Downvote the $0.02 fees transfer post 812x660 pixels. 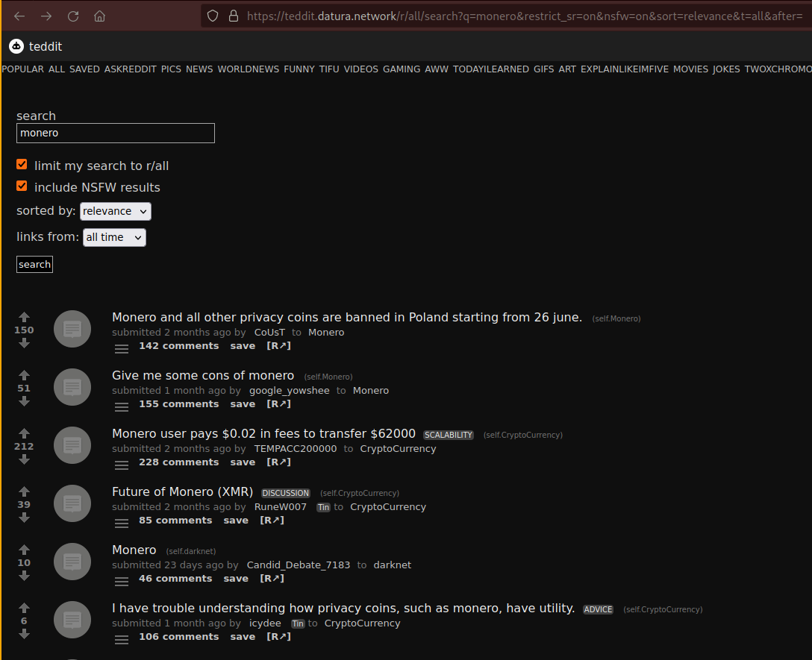[24, 459]
